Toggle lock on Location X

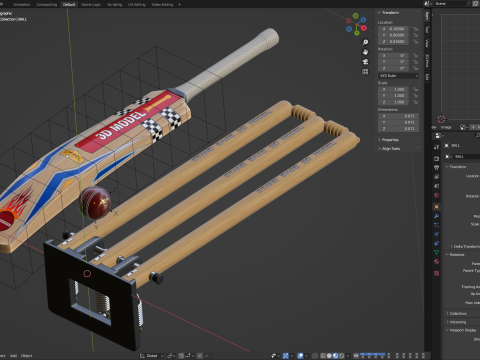(x=416, y=29)
